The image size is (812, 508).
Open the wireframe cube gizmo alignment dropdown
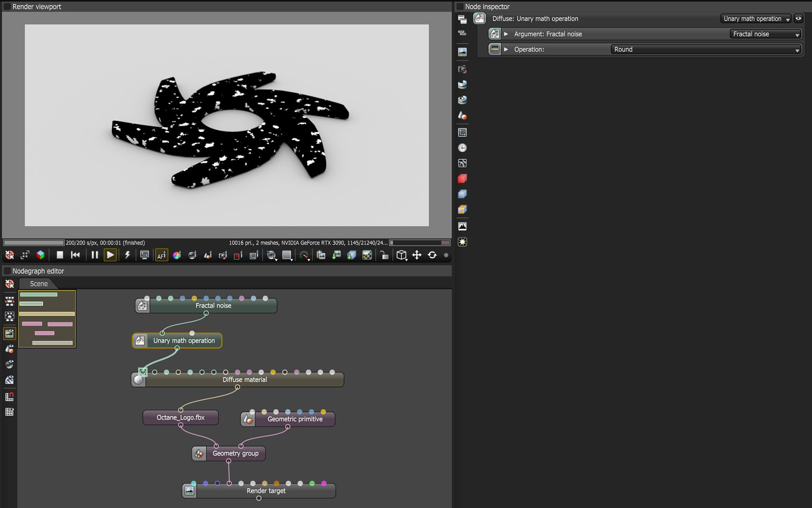(401, 256)
